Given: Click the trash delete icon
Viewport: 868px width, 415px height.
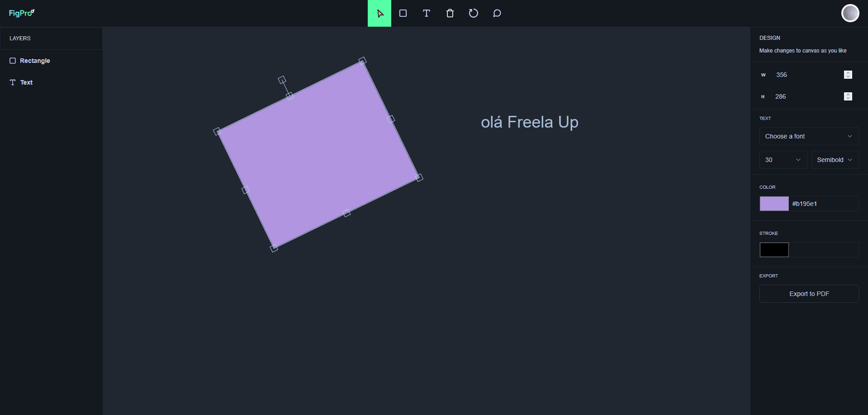Looking at the screenshot, I should [450, 14].
